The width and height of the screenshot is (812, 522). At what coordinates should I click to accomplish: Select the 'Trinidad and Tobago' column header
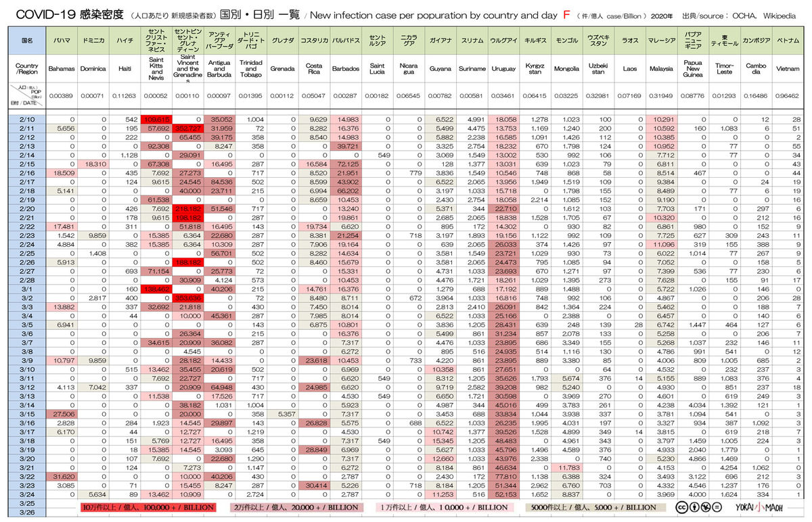(x=250, y=69)
